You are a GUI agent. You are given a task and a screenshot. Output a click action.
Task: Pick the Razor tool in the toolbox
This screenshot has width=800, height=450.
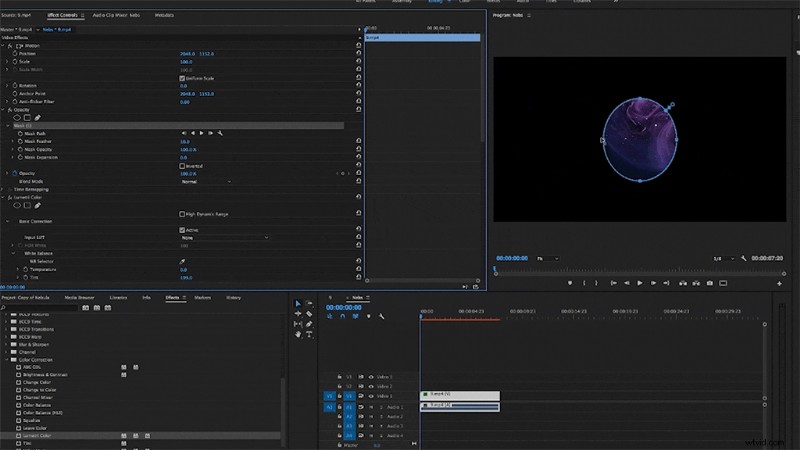pyautogui.click(x=310, y=313)
